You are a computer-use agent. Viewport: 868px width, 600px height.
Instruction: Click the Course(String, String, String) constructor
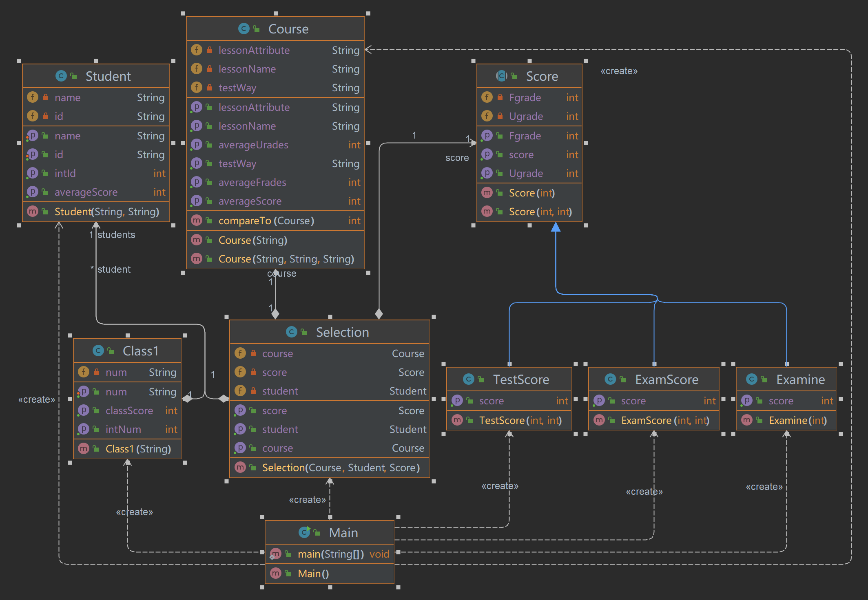286,259
